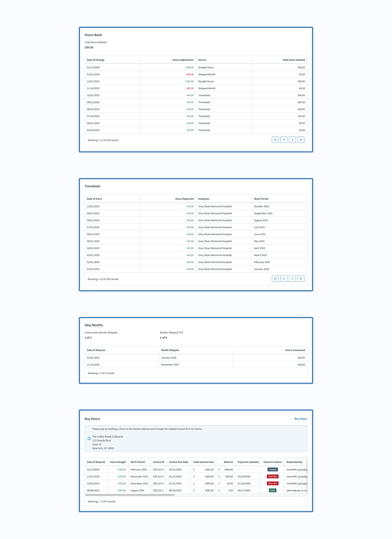Click Hours Reported column header
The image size is (392, 539).
[x=184, y=199]
